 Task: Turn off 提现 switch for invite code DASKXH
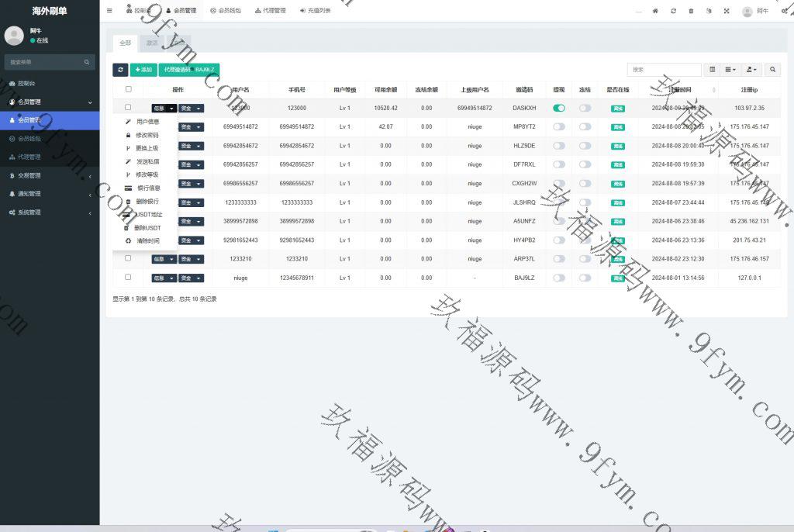pyautogui.click(x=559, y=108)
